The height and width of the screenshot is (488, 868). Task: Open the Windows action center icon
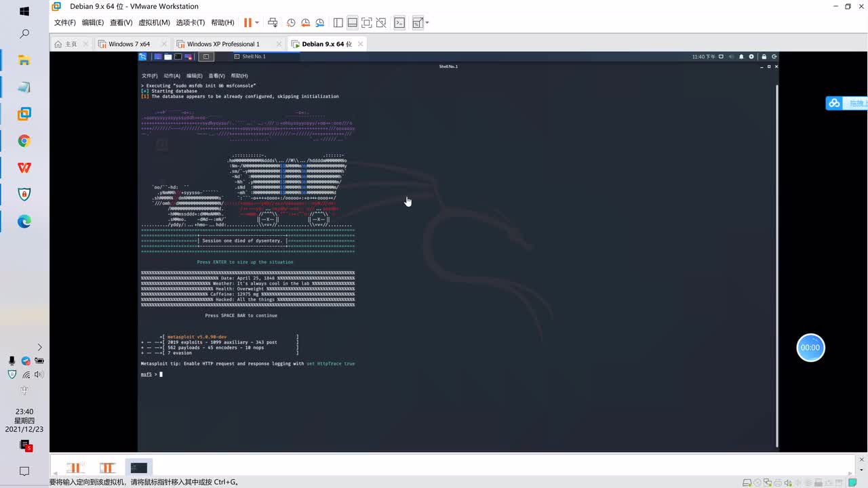click(24, 471)
